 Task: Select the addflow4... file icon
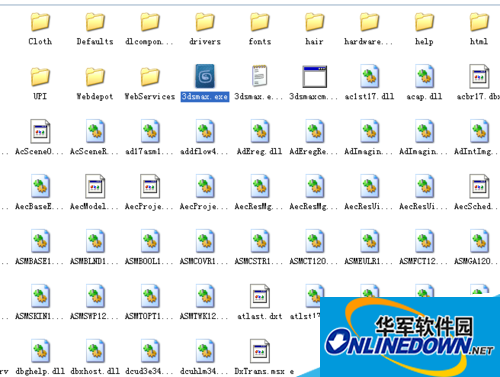[x=205, y=131]
